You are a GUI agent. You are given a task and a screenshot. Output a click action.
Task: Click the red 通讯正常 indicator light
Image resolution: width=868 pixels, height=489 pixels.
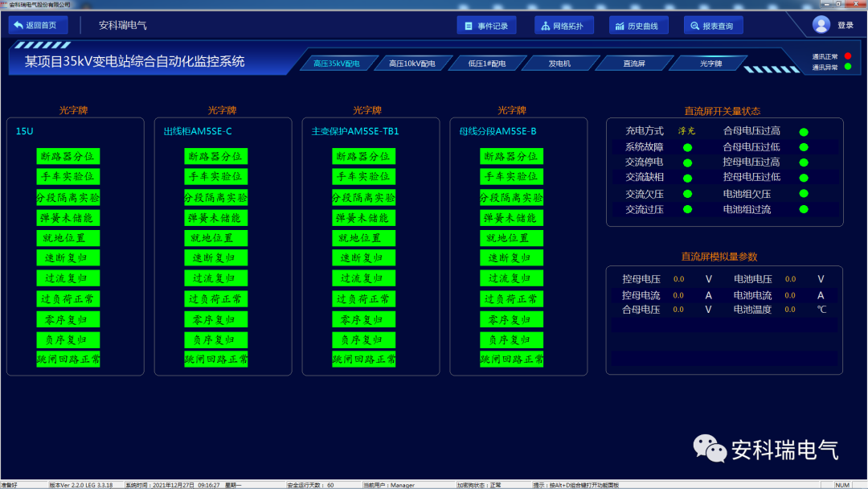click(848, 56)
